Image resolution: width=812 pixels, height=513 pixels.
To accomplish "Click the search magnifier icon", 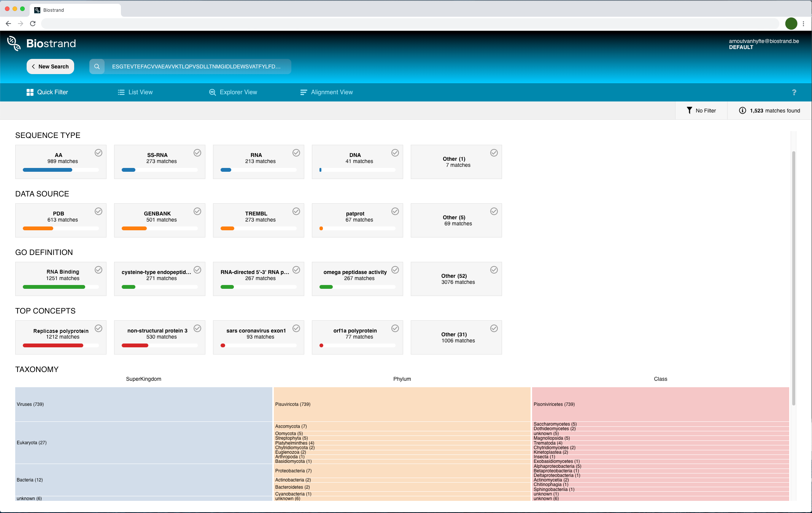I will [97, 66].
